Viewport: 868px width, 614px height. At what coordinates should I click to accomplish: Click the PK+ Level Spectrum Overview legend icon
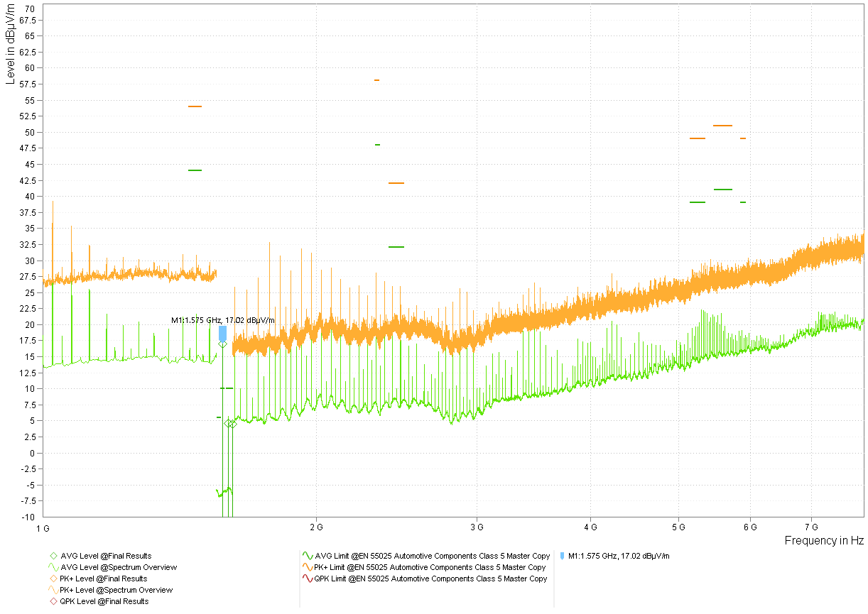click(52, 590)
